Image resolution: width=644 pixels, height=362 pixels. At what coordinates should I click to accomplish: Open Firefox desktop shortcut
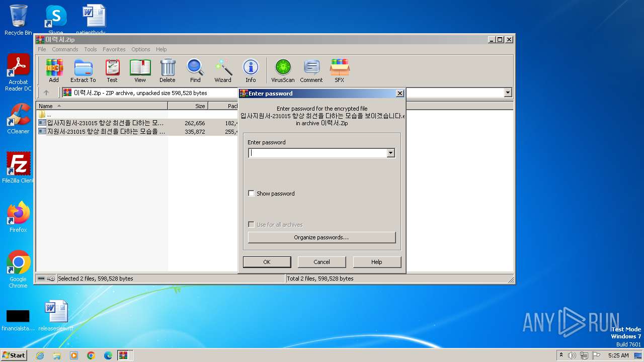tap(18, 217)
